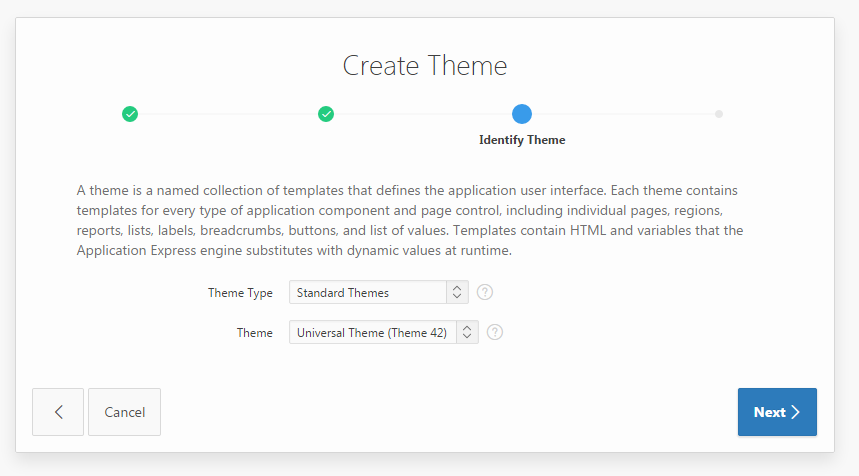Click the theme description paragraph
The width and height of the screenshot is (859, 476).
pyautogui.click(x=410, y=220)
